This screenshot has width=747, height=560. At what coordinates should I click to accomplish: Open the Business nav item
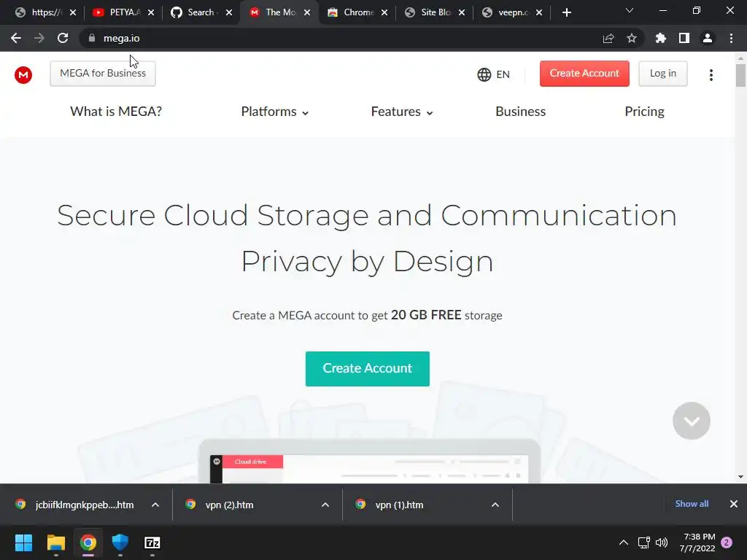pos(521,112)
